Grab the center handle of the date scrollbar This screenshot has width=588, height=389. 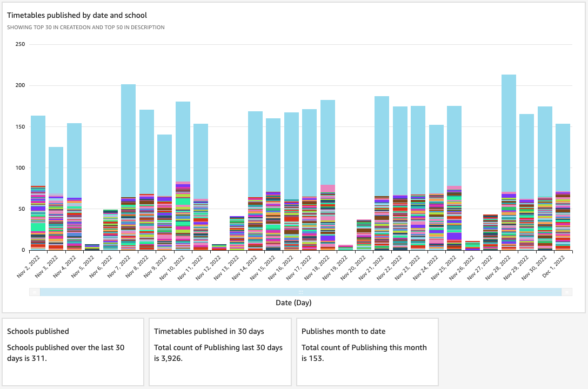300,292
